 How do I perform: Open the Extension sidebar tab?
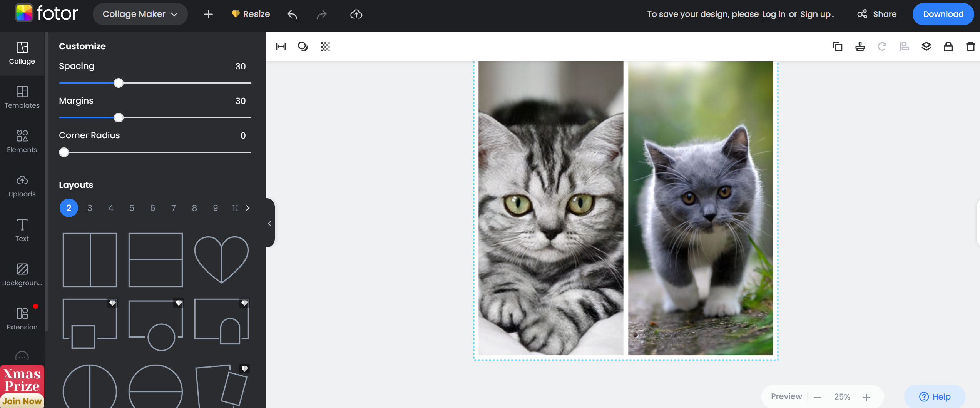tap(22, 319)
